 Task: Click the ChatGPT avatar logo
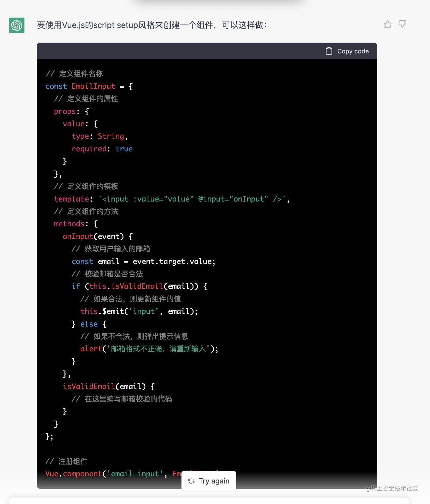[x=17, y=25]
